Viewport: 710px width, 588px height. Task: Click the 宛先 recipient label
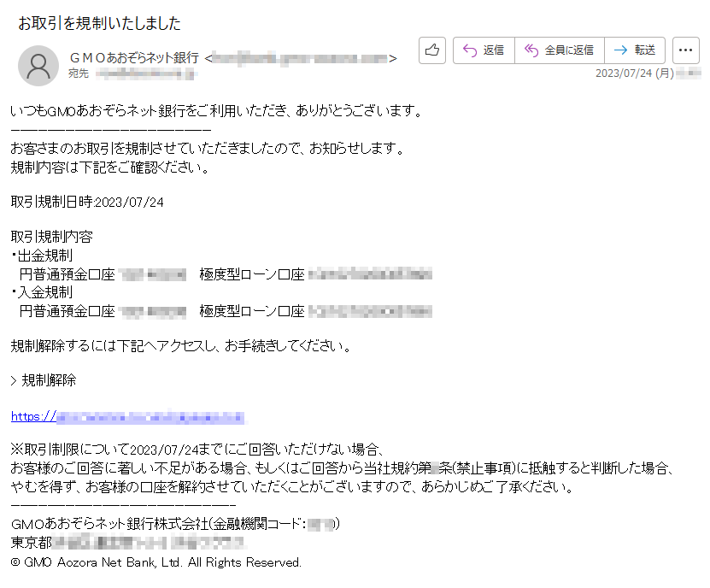click(79, 73)
